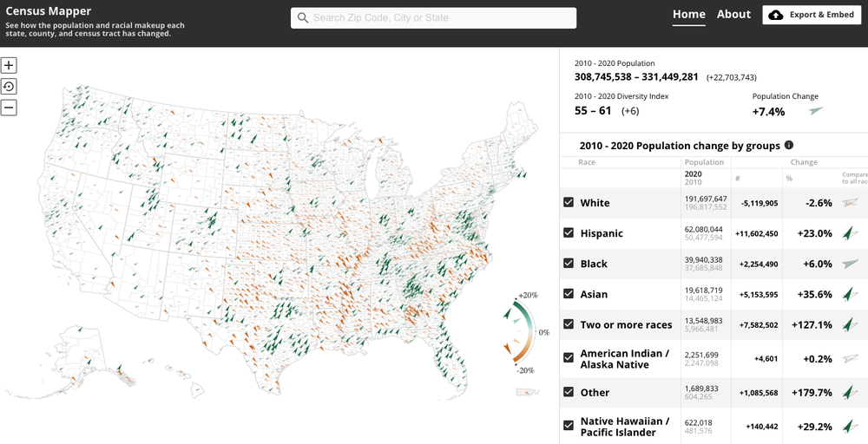Toggle the Two or more races checkbox
This screenshot has width=868, height=444.
point(569,323)
